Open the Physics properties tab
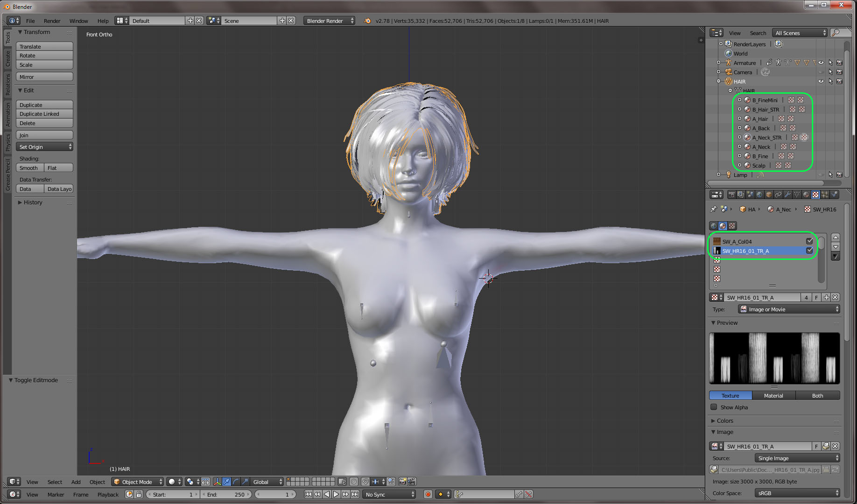Image resolution: width=857 pixels, height=504 pixels. click(x=834, y=195)
